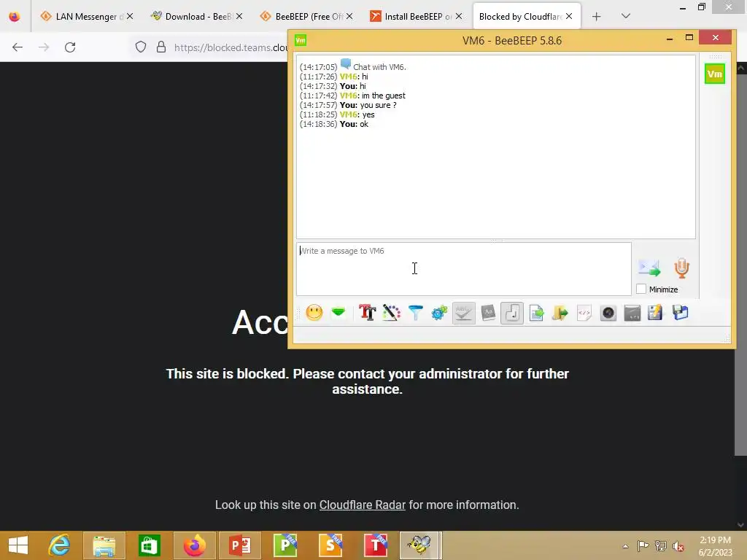This screenshot has width=747, height=560.
Task: Click the taskbar clock 2:19 PM
Action: [x=715, y=540]
